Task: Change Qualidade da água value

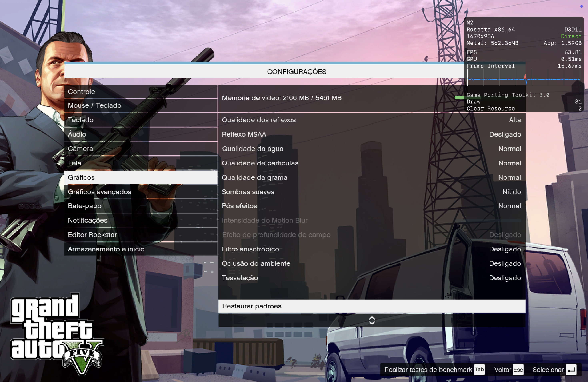Action: pos(509,149)
